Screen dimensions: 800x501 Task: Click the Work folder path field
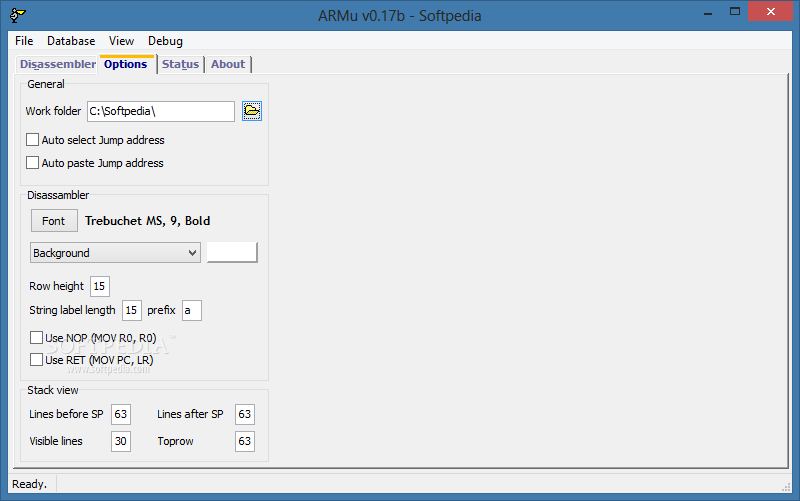[x=161, y=111]
